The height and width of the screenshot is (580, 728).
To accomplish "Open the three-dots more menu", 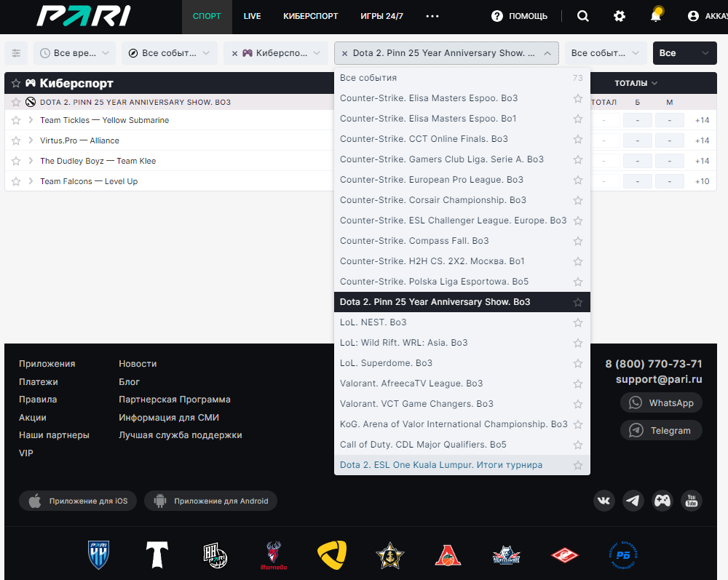I will point(432,16).
